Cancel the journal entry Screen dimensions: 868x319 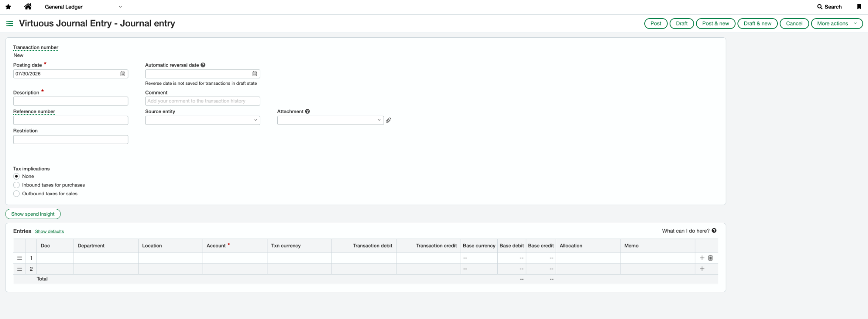tap(794, 23)
